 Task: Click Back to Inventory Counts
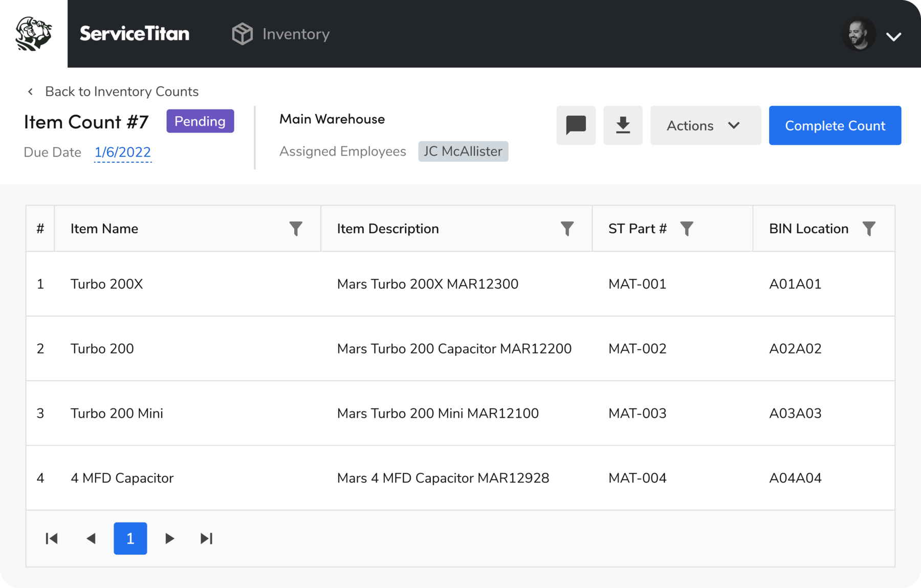[x=122, y=91]
